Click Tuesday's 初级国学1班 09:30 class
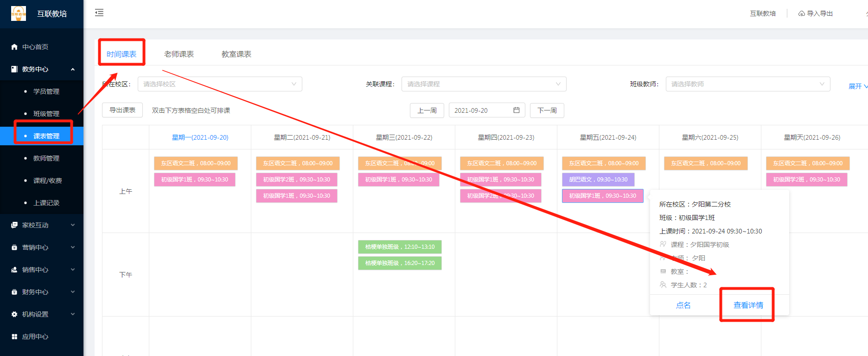The width and height of the screenshot is (868, 356). pos(297,196)
